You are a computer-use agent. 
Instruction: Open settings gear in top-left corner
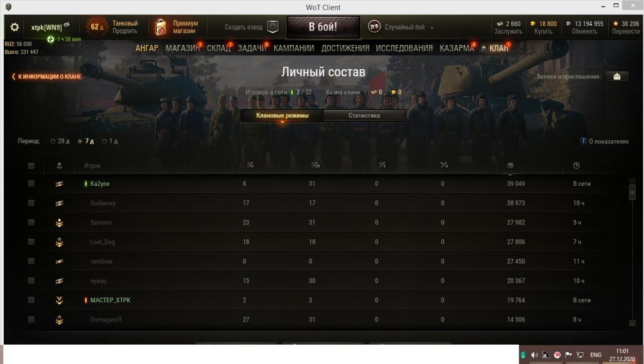click(x=14, y=27)
